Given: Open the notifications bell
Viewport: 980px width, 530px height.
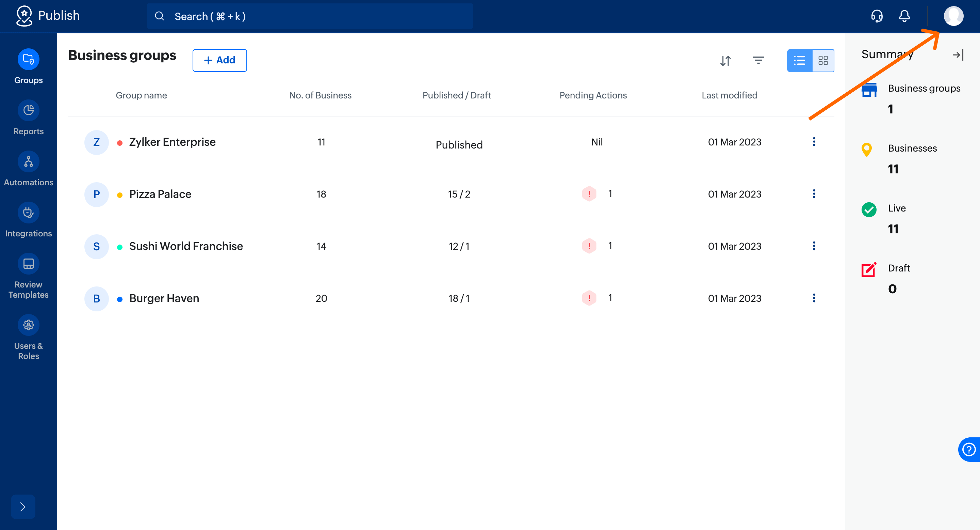Looking at the screenshot, I should pos(904,16).
